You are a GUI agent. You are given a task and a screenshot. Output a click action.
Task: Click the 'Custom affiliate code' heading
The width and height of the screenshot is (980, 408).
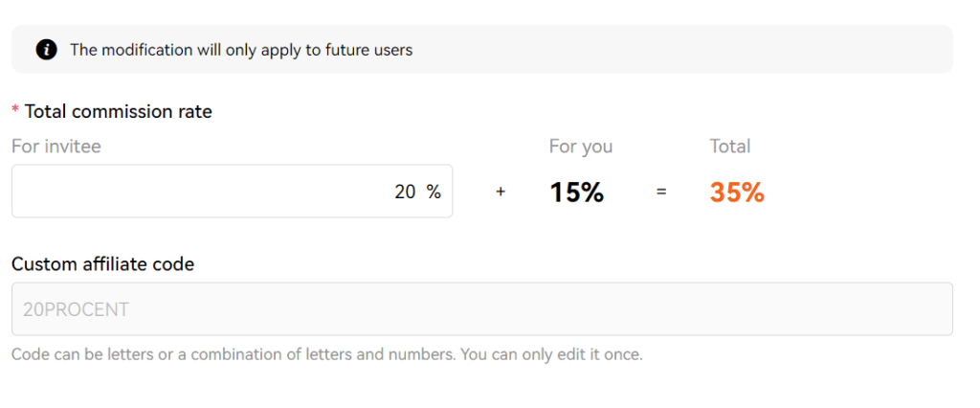point(103,264)
